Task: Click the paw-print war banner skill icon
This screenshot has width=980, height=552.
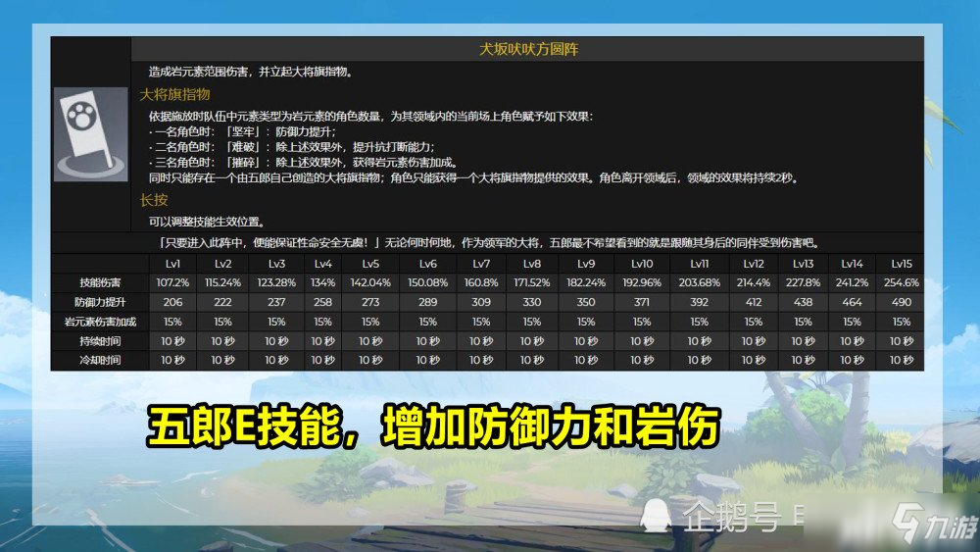Action: 90,134
